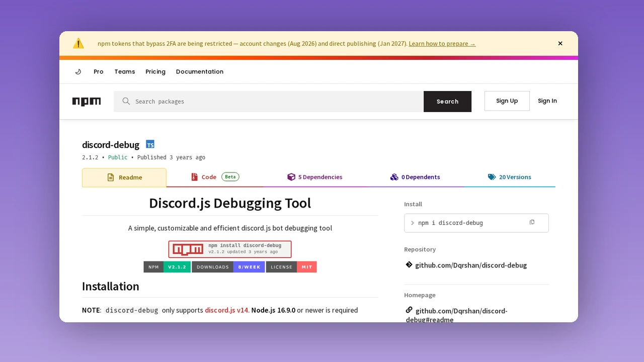Open the 20 Versions tab
The height and width of the screenshot is (362, 644).
coord(509,177)
